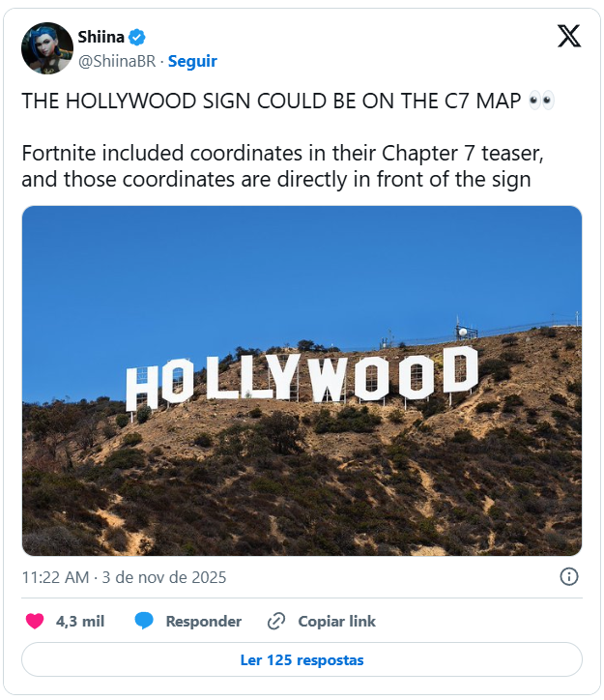
Task: Open Shiina's profile avatar picture
Action: point(47,48)
